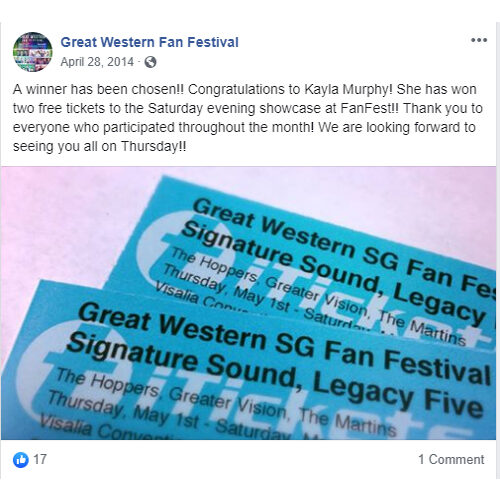Open the Great Western Fan Festival page link

click(149, 42)
